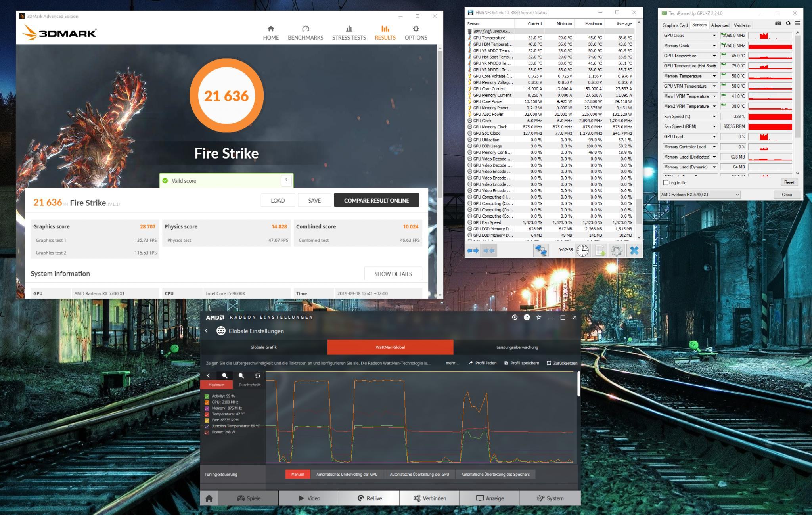Click HWiNFO expand columns arrows icon

coord(473,250)
